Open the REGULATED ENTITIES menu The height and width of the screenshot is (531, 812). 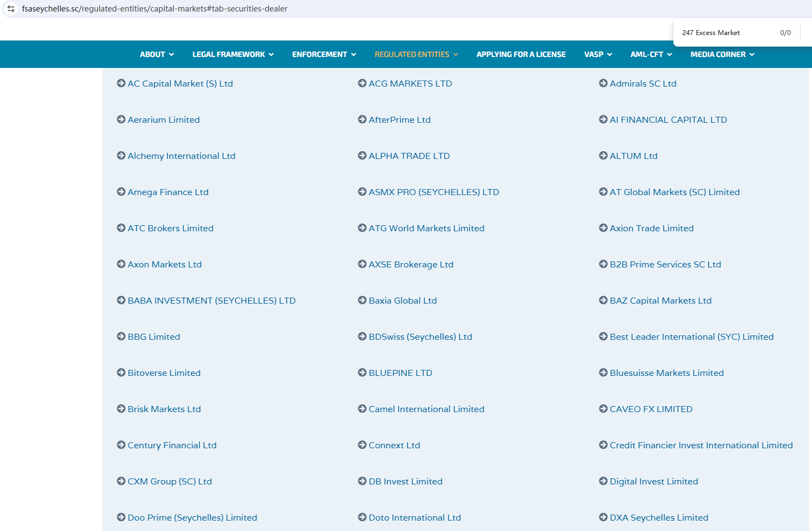[416, 54]
